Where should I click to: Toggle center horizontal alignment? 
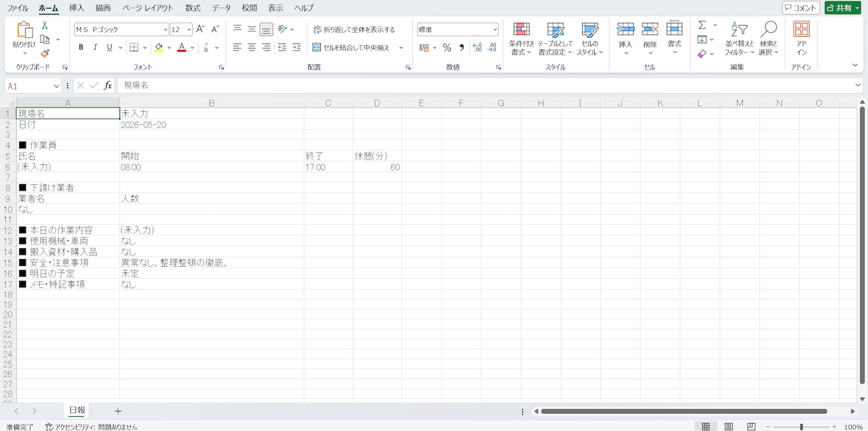tap(252, 48)
